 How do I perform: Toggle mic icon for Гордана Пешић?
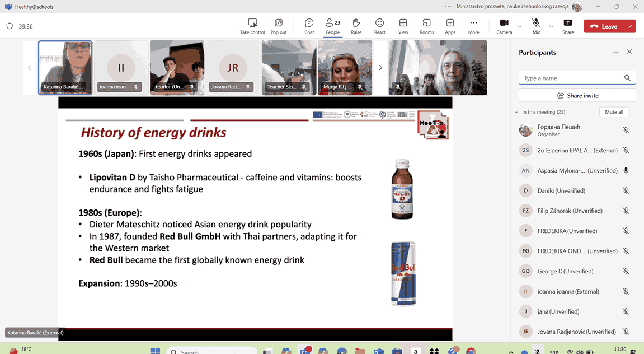point(626,130)
